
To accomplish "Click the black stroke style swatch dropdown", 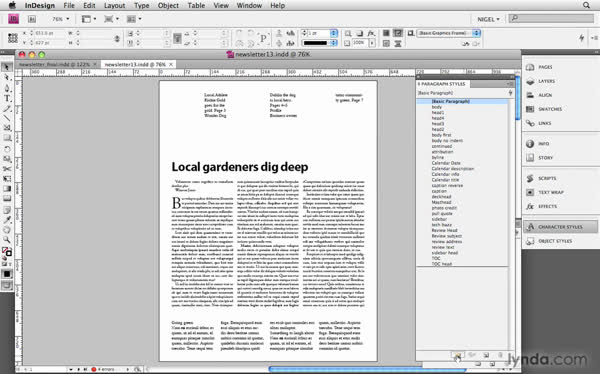I will 319,43.
